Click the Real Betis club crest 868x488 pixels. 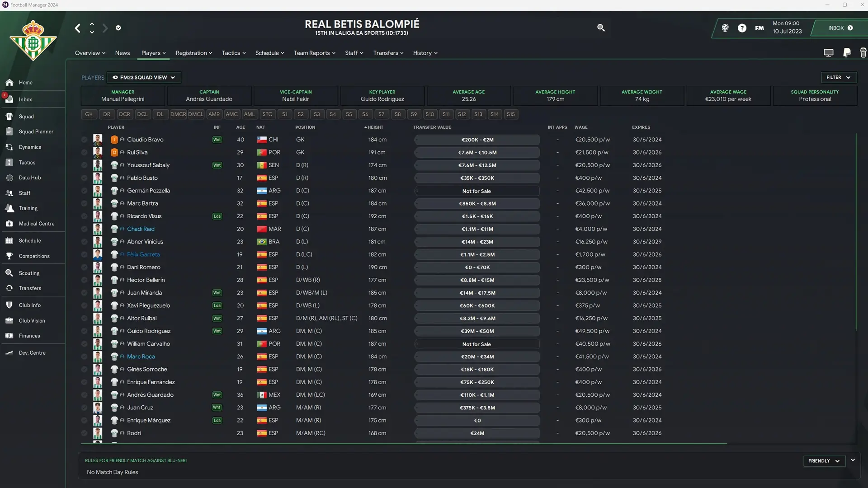(33, 41)
